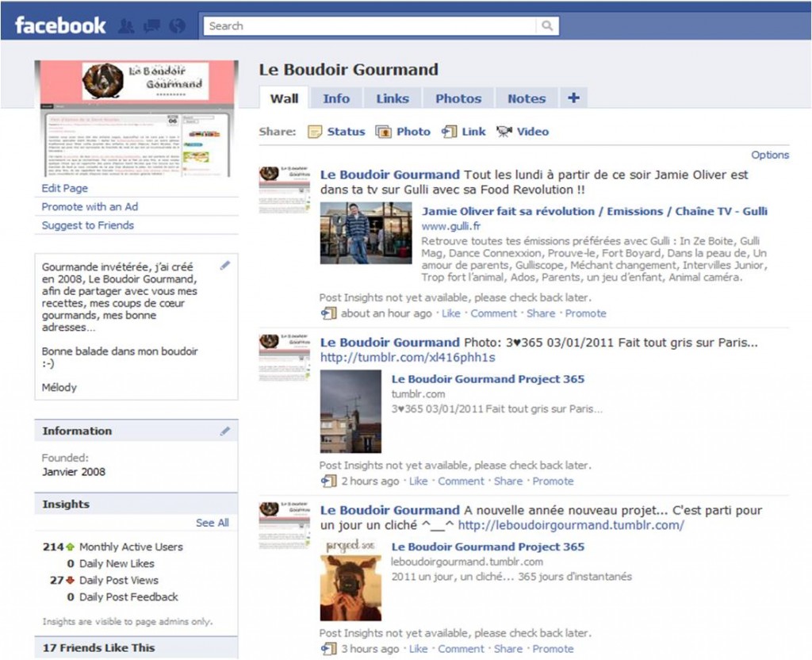
Task: Edit the page description pencil icon
Action: (x=224, y=265)
